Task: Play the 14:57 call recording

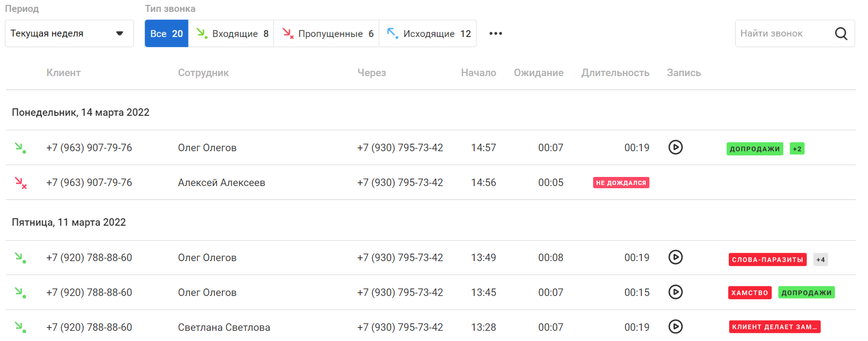Action: [x=675, y=147]
